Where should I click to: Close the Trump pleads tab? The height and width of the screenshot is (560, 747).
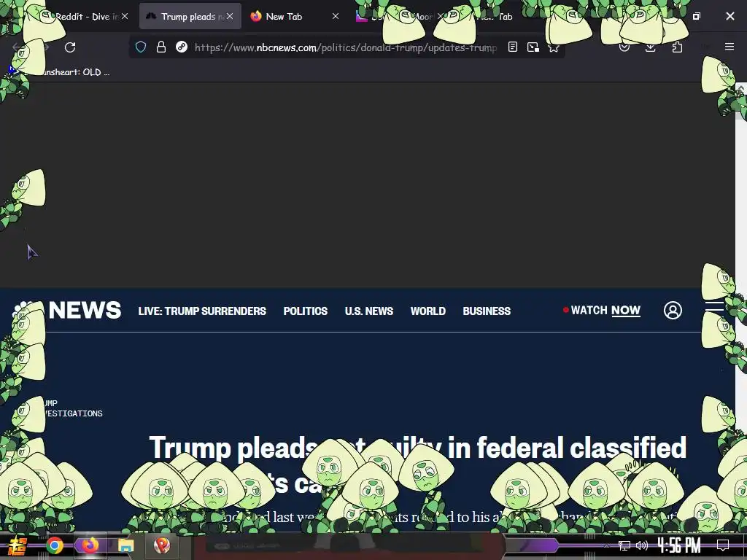(x=230, y=16)
